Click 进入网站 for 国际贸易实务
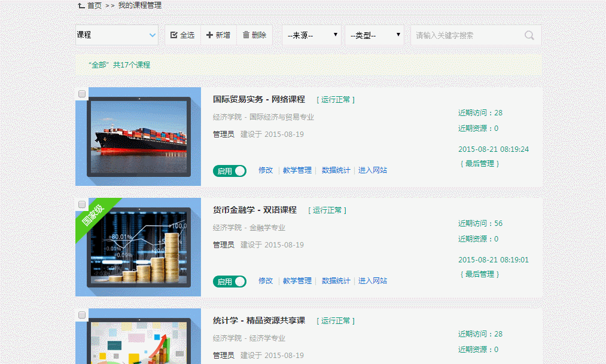 click(373, 170)
